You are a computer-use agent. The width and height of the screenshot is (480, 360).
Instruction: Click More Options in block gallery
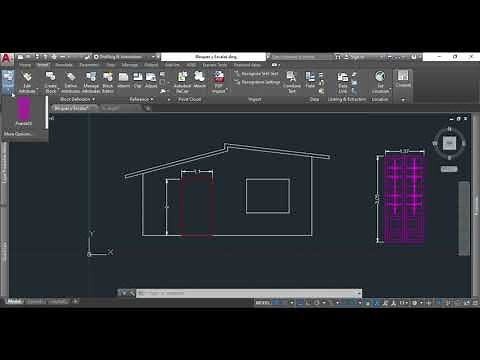tap(18, 134)
